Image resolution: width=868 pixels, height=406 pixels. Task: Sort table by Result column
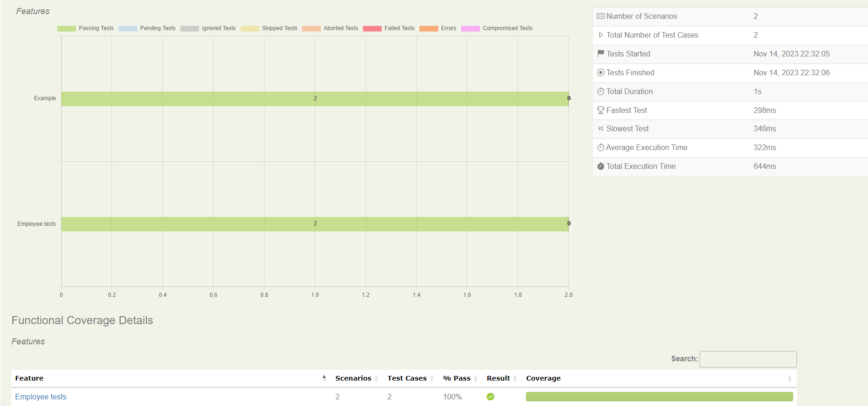click(502, 378)
